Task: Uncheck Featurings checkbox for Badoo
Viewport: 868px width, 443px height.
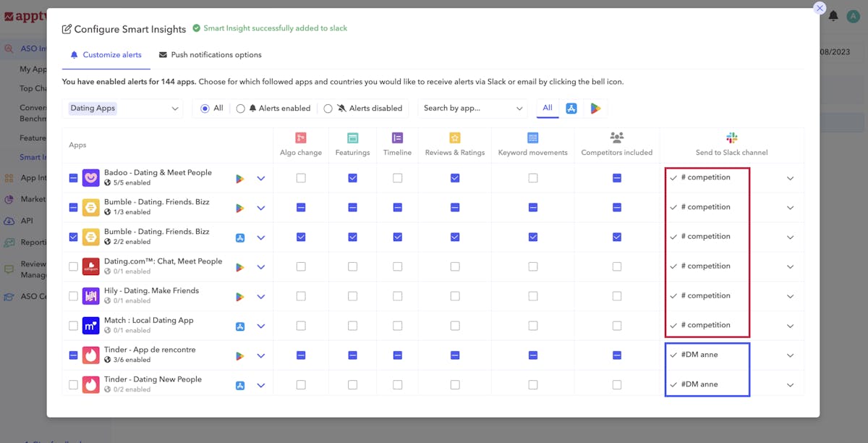Action: click(x=352, y=177)
